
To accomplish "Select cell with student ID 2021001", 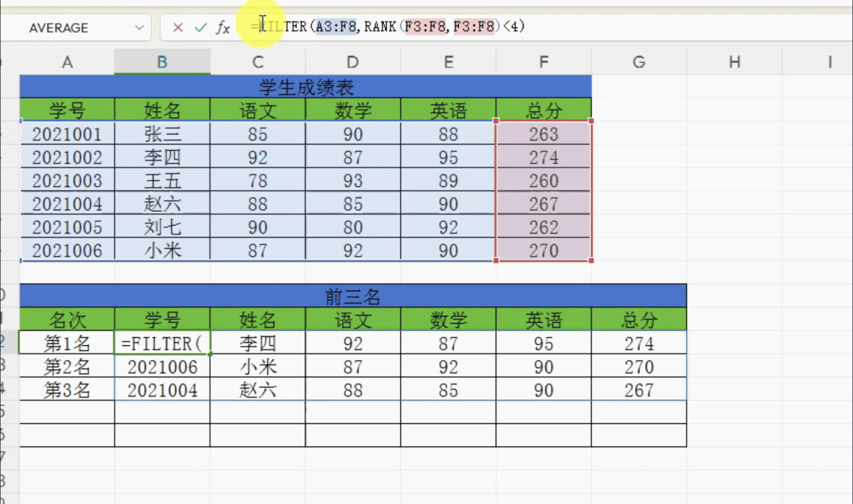I will (67, 134).
